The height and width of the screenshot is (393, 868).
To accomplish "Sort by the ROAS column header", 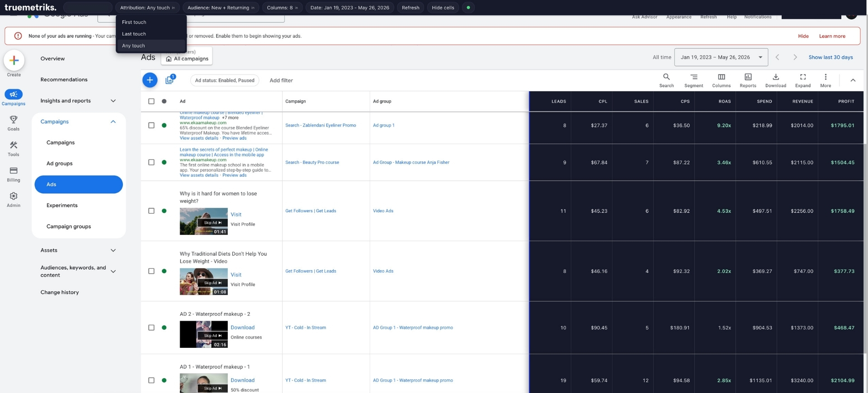I will pyautogui.click(x=724, y=101).
